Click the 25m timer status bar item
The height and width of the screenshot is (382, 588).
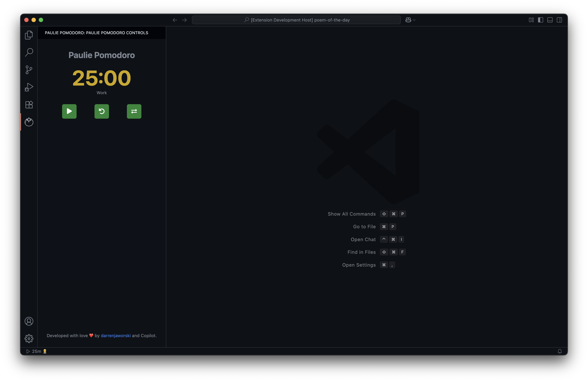(37, 351)
